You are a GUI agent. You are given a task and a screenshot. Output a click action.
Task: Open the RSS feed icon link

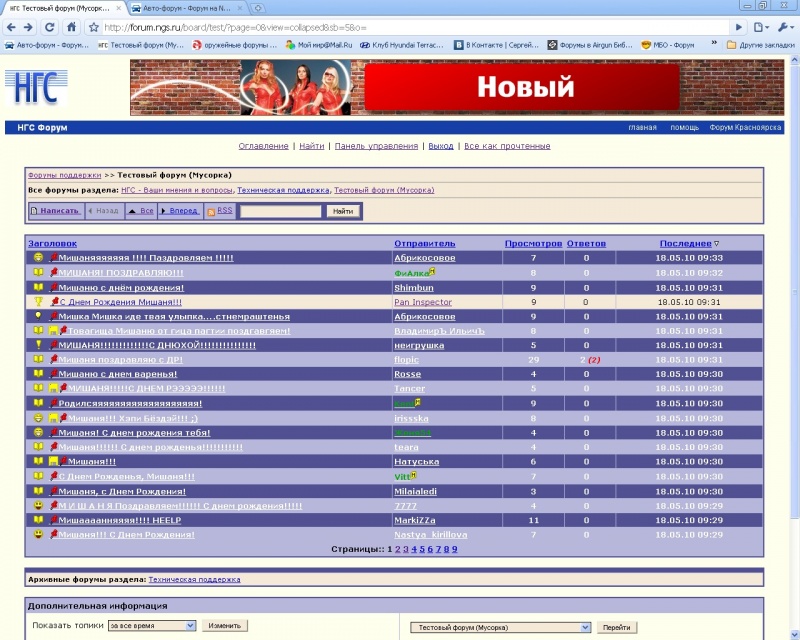[x=211, y=212]
